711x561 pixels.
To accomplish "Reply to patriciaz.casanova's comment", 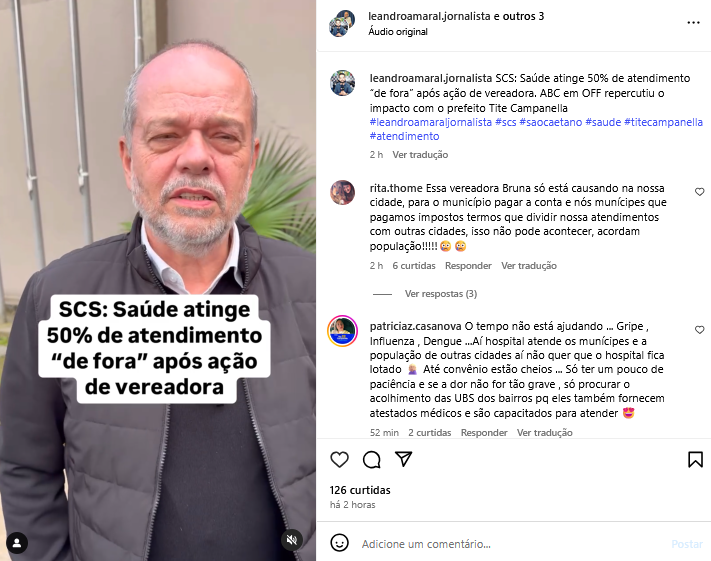I will click(484, 433).
